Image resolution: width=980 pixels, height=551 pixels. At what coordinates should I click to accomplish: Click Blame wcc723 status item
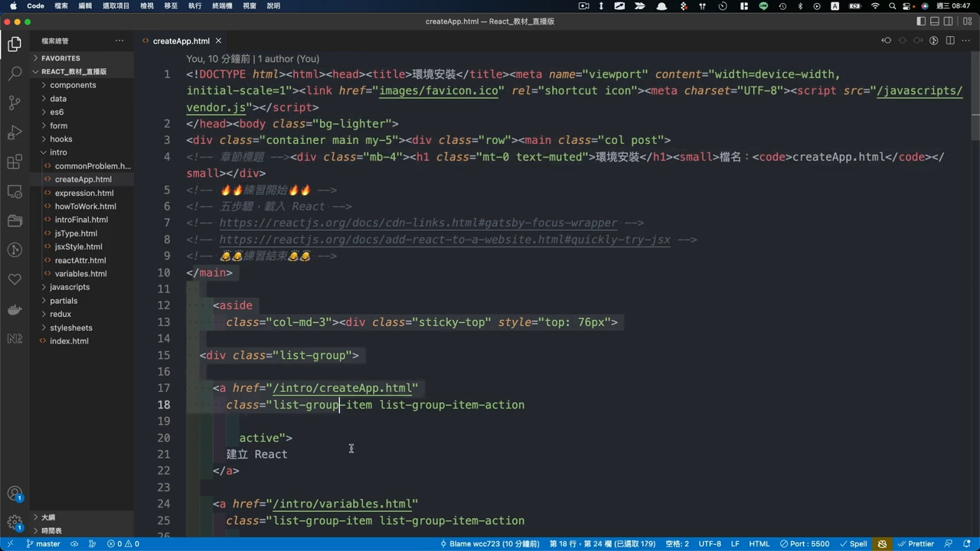pyautogui.click(x=489, y=543)
